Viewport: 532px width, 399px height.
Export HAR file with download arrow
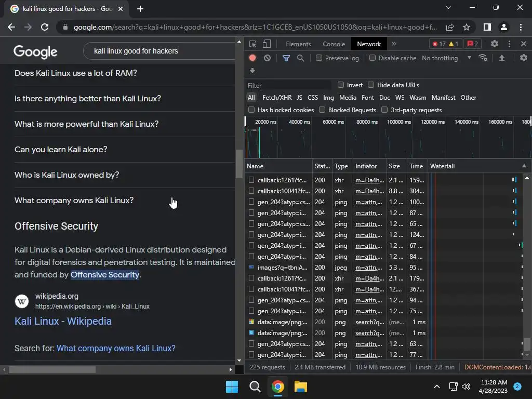pos(252,71)
